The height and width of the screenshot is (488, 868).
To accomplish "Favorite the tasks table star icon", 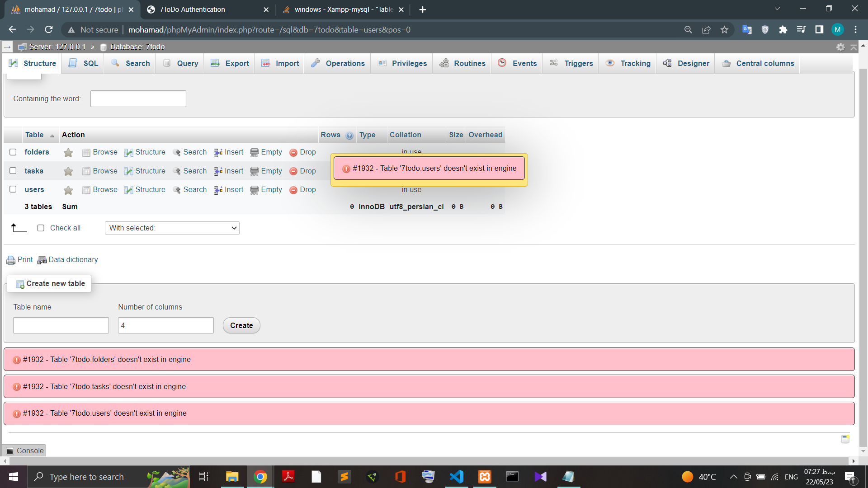I will click(68, 171).
